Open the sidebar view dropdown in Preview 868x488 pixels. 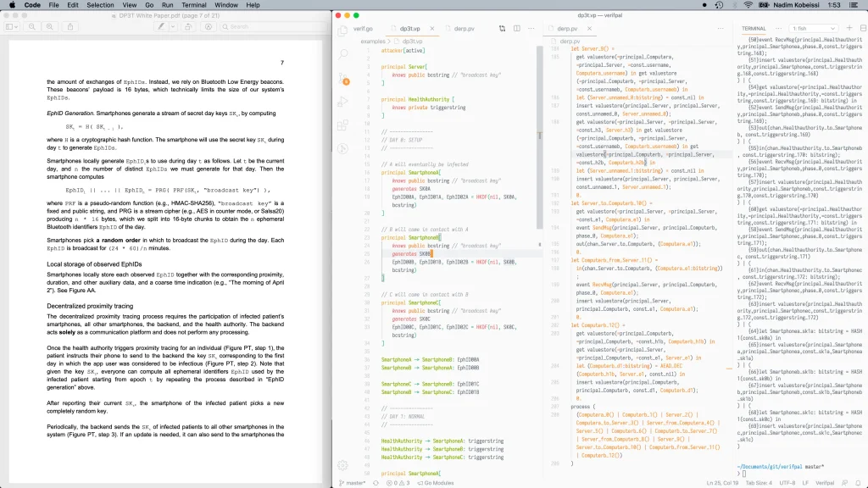click(x=12, y=26)
